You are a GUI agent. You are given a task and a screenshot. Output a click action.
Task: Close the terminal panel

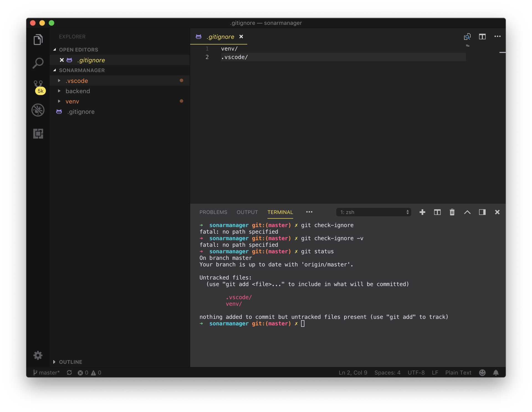coord(497,212)
